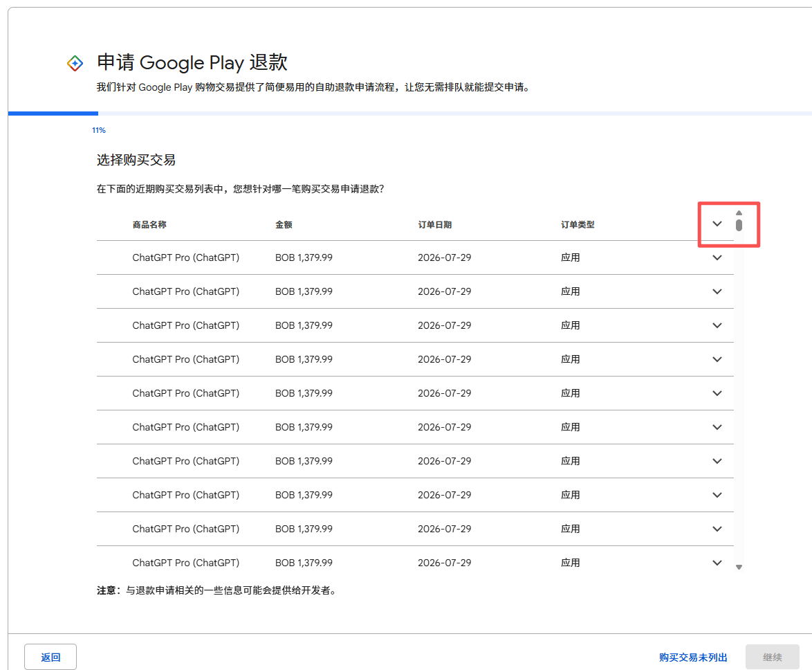Expand the second ChatGPT Pro transaction's chevron

pyautogui.click(x=717, y=291)
